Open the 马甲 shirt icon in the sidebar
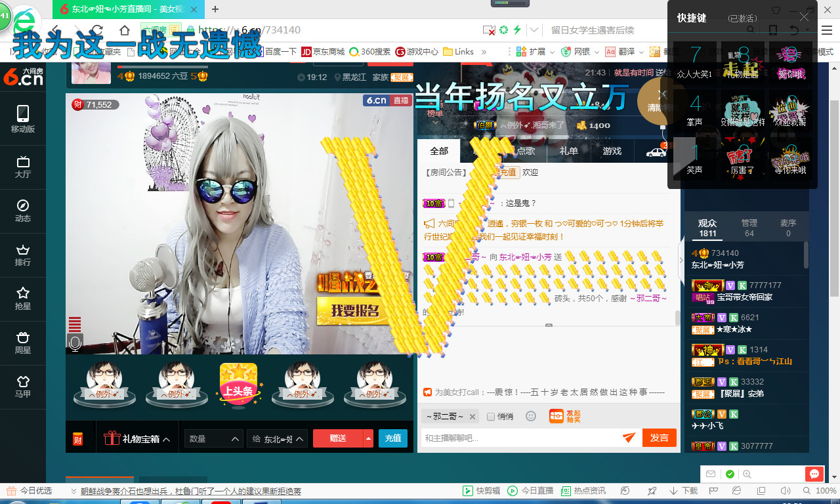This screenshot has height=504, width=840. (x=23, y=387)
